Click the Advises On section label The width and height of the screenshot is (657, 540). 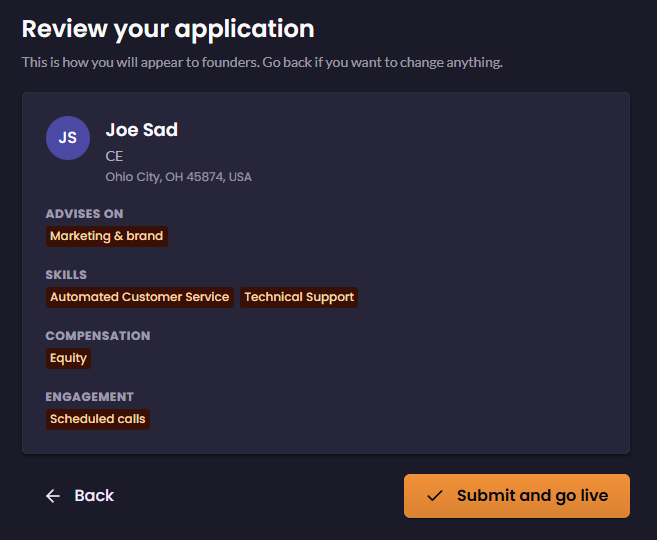click(84, 214)
